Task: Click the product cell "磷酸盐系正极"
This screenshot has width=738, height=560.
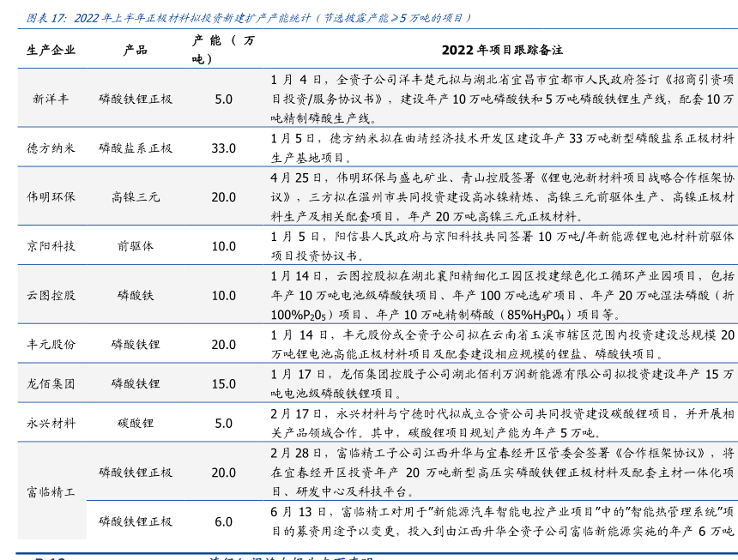Action: [136, 148]
